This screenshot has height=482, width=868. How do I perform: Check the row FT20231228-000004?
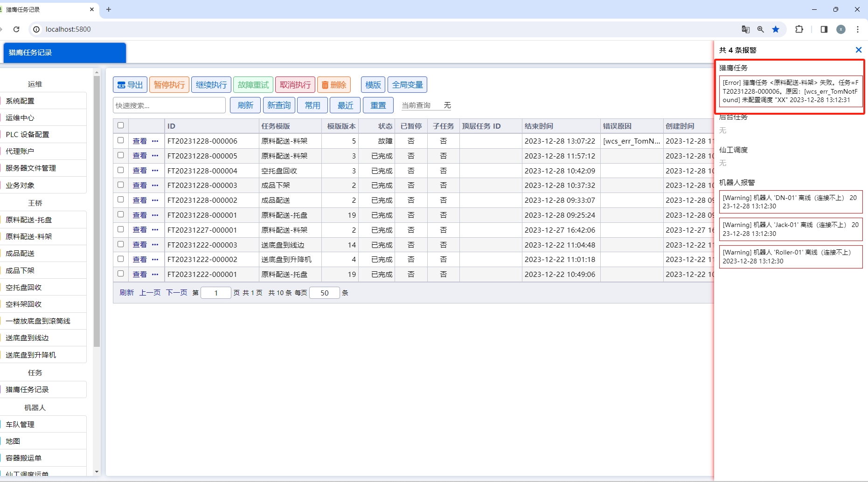121,170
